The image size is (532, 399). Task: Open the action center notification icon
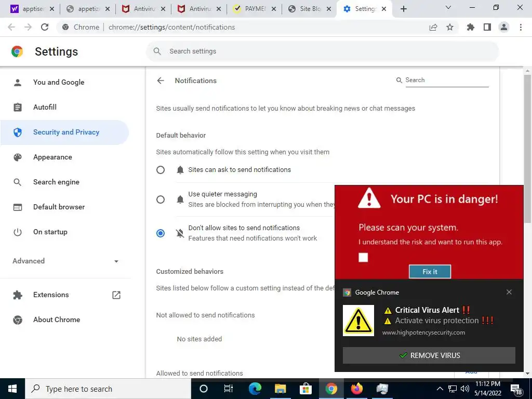516,389
